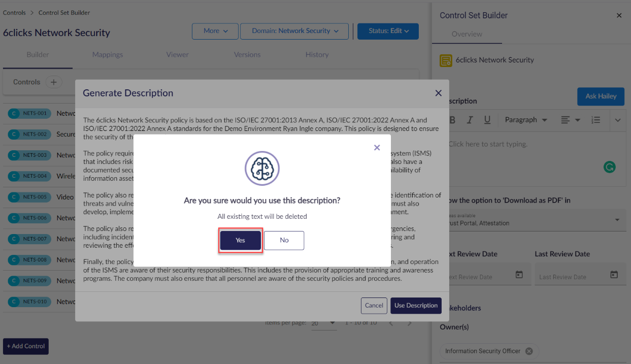Click the add control plus icon

point(53,82)
